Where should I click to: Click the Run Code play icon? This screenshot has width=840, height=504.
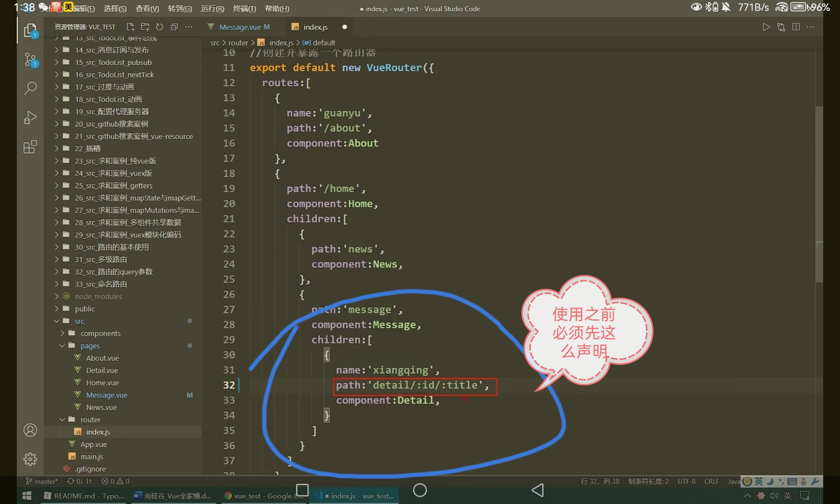(766, 27)
